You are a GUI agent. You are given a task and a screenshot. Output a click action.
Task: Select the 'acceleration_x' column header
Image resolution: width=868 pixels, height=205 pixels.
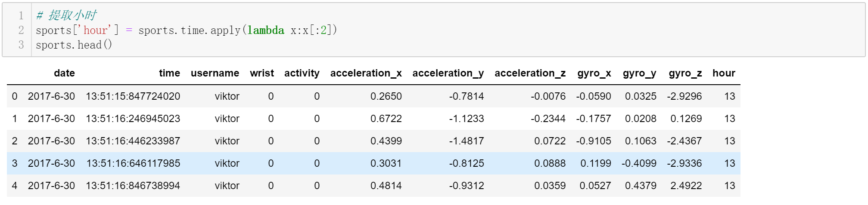(366, 73)
